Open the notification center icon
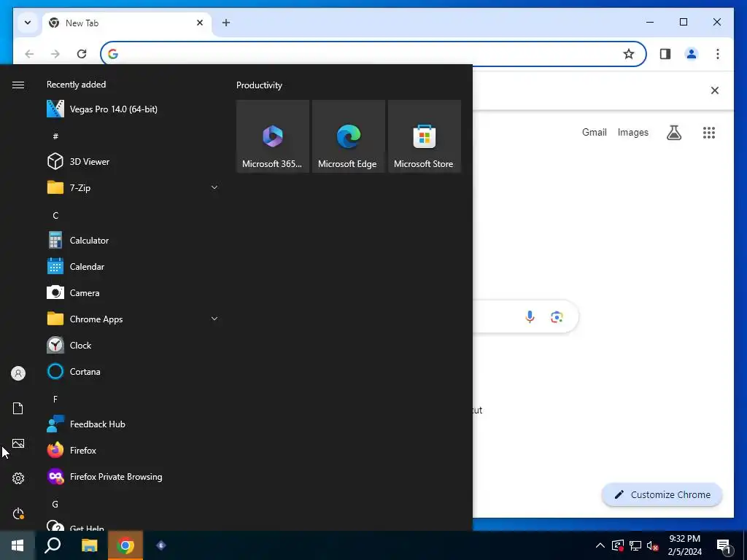Screen dimensions: 747x560 pyautogui.click(x=724, y=546)
